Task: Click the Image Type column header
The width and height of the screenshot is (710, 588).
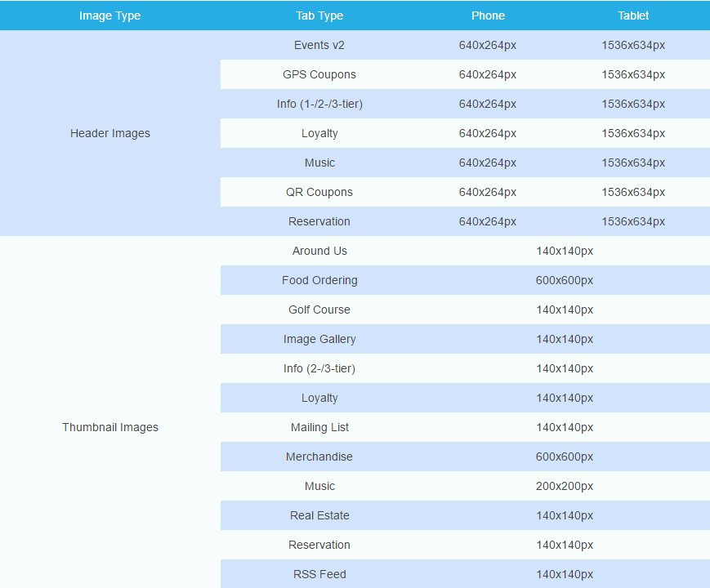Action: click(109, 16)
